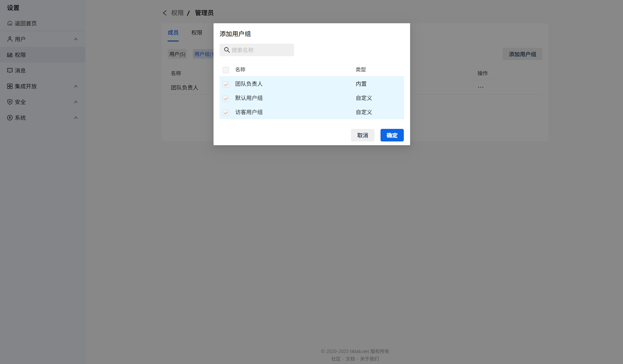Click the 权限 permissions sidebar icon
This screenshot has width=623, height=364.
pos(10,55)
